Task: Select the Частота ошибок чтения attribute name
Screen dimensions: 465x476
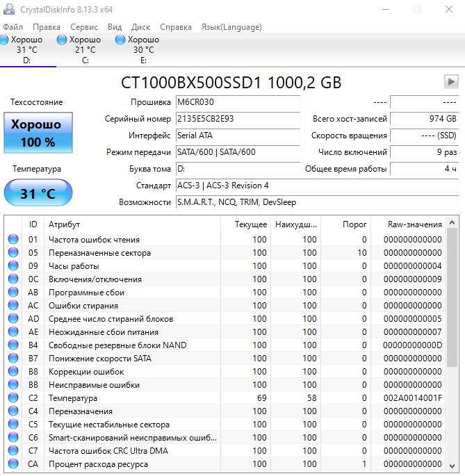Action: click(94, 240)
